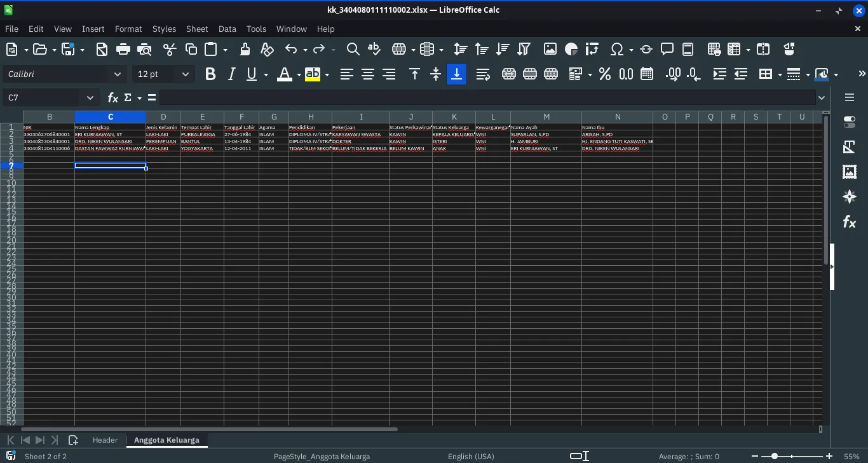Open the Functions sidebar panel
The height and width of the screenshot is (463, 868).
tap(849, 222)
